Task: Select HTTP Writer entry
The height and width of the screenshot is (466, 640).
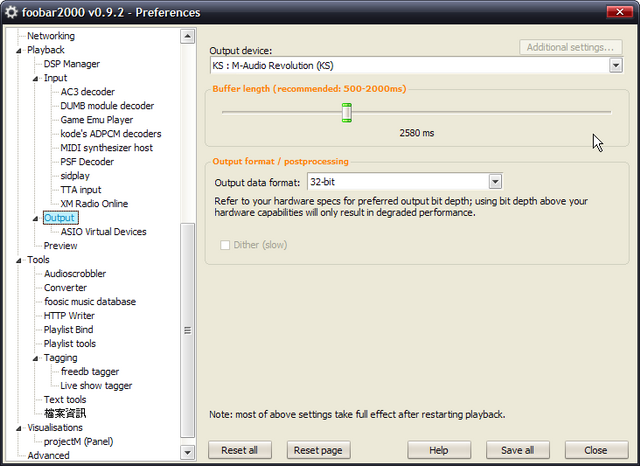Action: pos(69,316)
